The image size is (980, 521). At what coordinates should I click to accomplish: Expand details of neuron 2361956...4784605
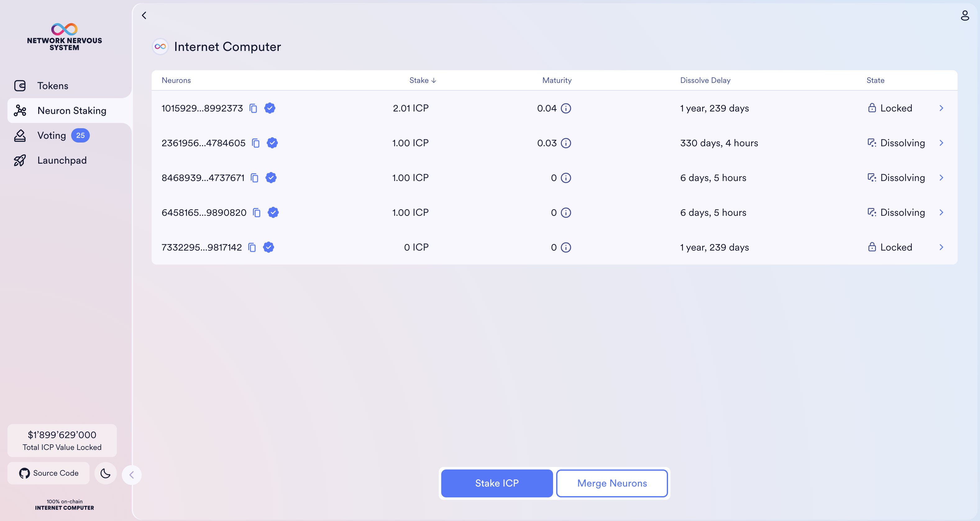[941, 143]
